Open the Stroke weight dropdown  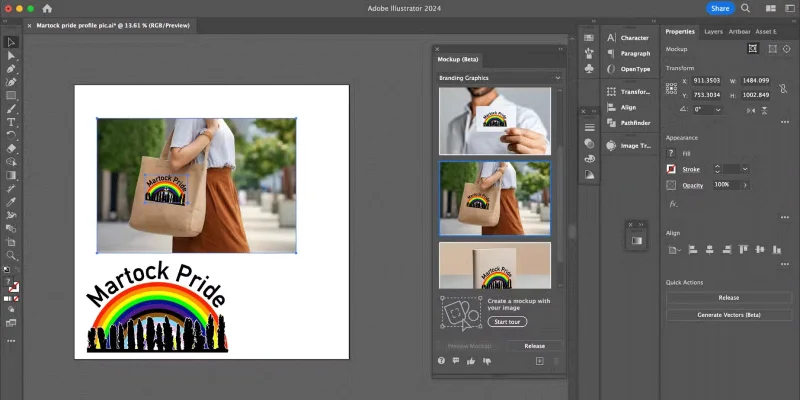point(743,169)
